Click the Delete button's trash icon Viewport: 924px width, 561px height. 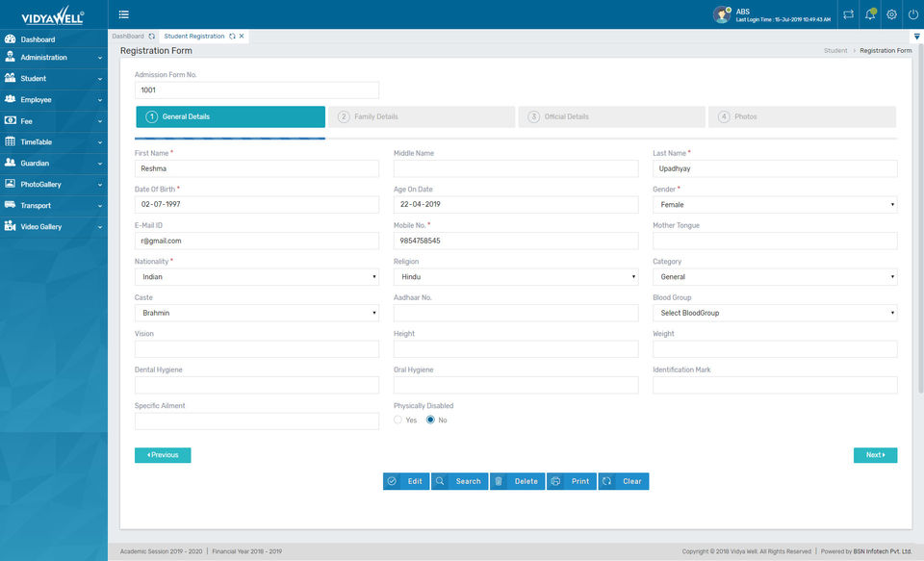point(499,481)
